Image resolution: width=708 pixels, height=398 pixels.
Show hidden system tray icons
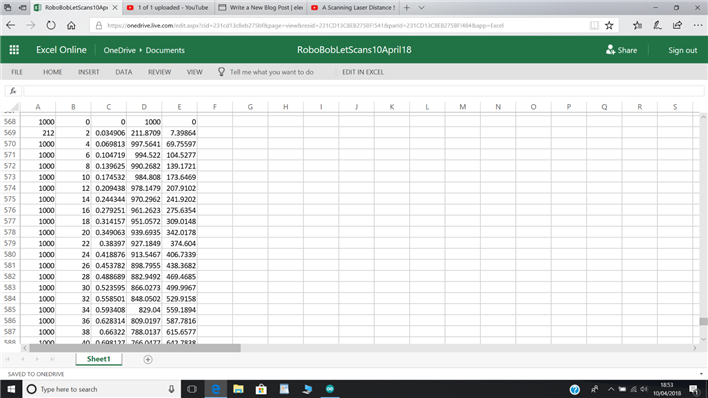tap(610, 389)
